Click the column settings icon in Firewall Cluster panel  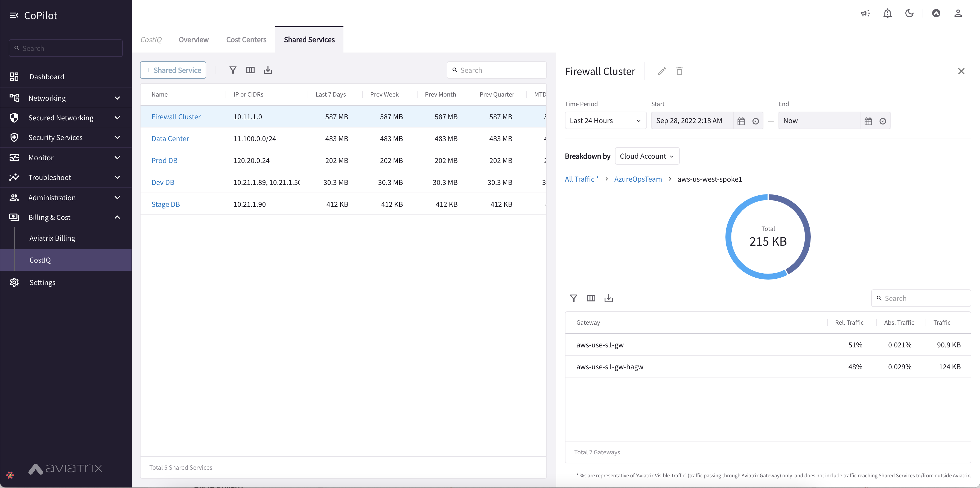coord(591,298)
